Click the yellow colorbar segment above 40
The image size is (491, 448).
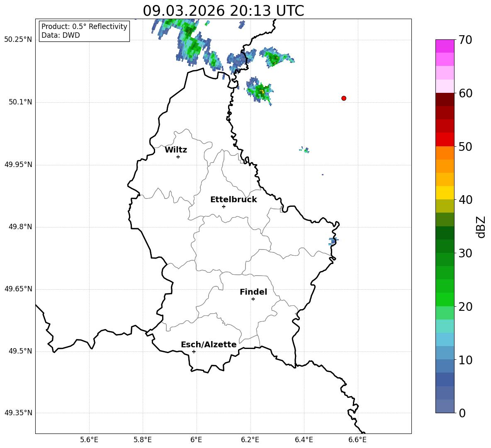click(445, 193)
